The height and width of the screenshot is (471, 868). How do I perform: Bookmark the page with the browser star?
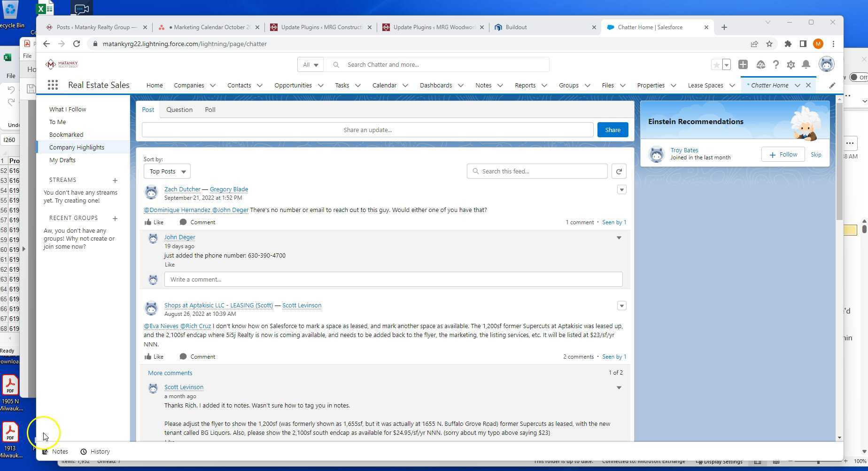click(x=769, y=44)
